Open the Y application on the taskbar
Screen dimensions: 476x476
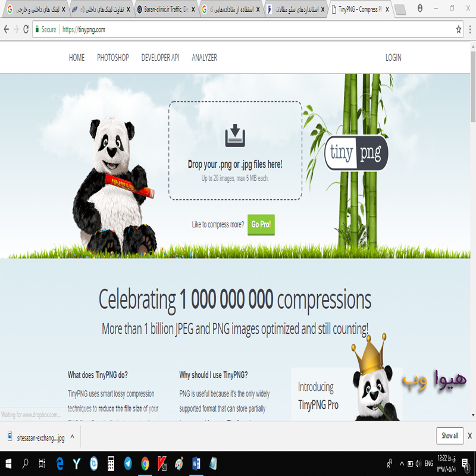tap(77, 464)
